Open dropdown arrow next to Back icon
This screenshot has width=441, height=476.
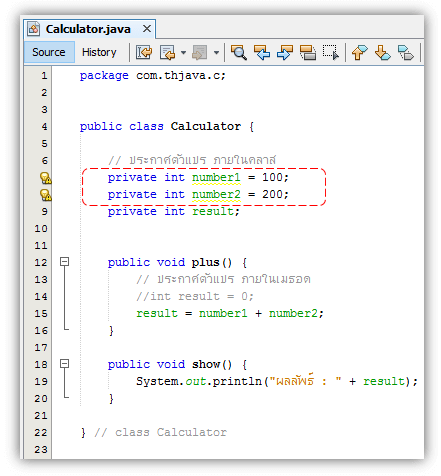tap(183, 52)
